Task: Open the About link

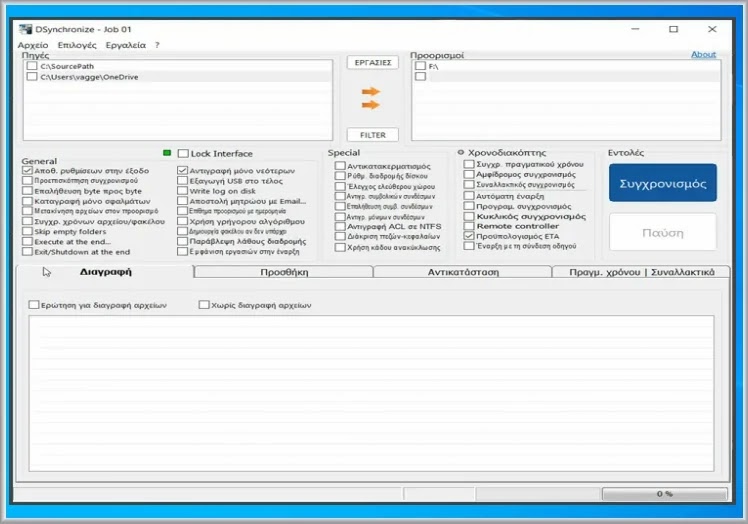Action: 703,54
